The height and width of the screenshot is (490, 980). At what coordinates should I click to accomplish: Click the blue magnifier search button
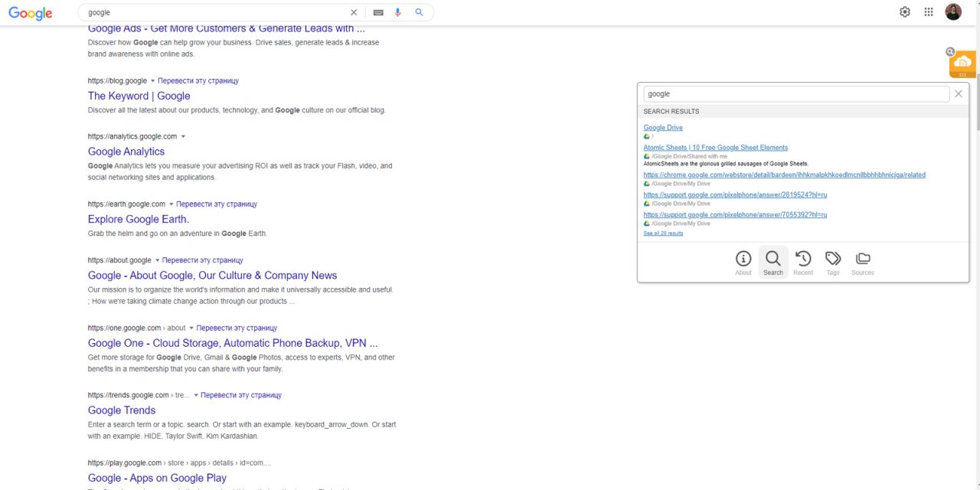(x=419, y=12)
